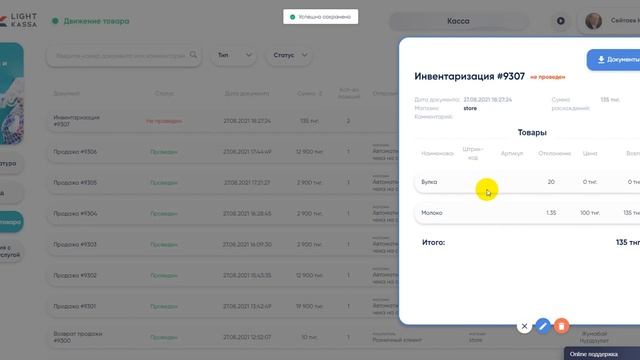The height and width of the screenshot is (360, 640).
Task: Open document Продажа #9306
Action: pyautogui.click(x=75, y=152)
